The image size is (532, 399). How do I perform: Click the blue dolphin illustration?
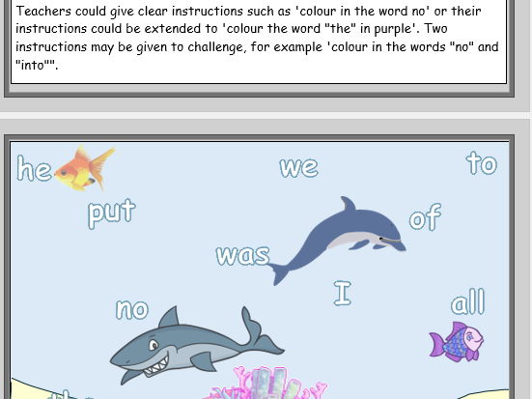[x=337, y=241]
